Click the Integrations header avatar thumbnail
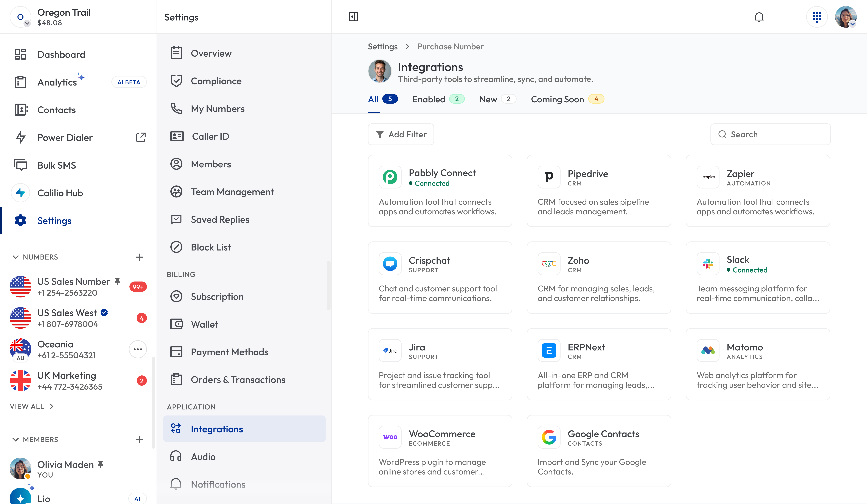Viewport: 867px width, 504px height. 379,71
